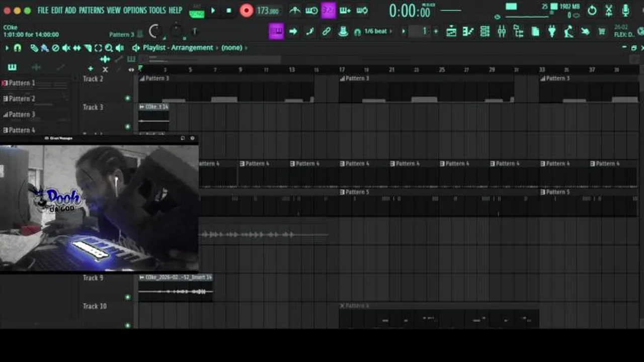The height and width of the screenshot is (362, 644).
Task: Select the playlist Select tool
Action: 98,48
